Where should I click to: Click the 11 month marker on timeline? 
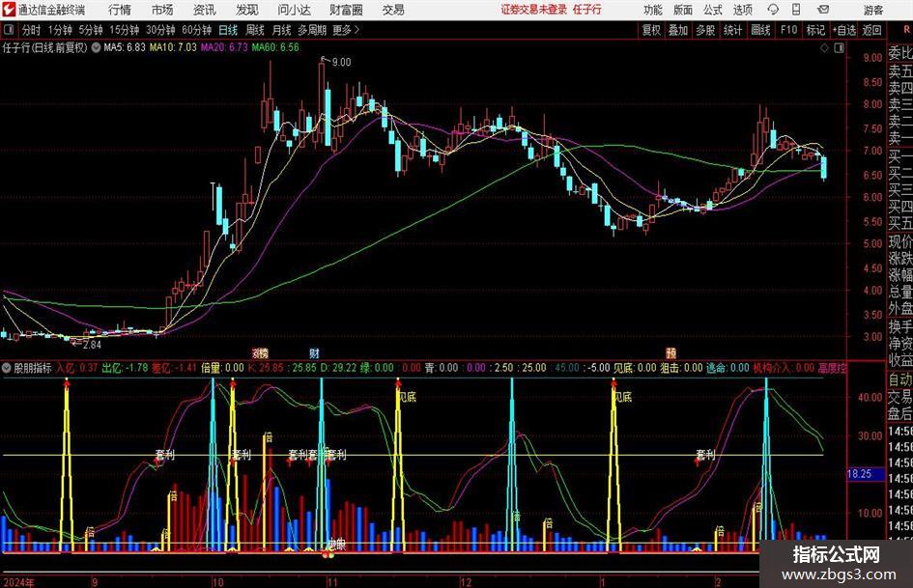point(332,582)
